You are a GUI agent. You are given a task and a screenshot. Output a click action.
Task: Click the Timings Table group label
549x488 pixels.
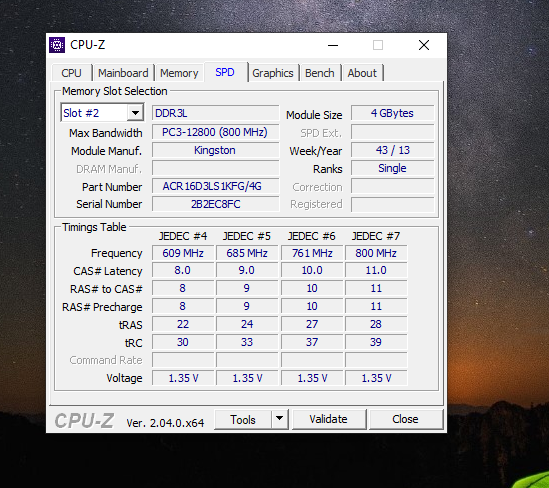[x=94, y=227]
